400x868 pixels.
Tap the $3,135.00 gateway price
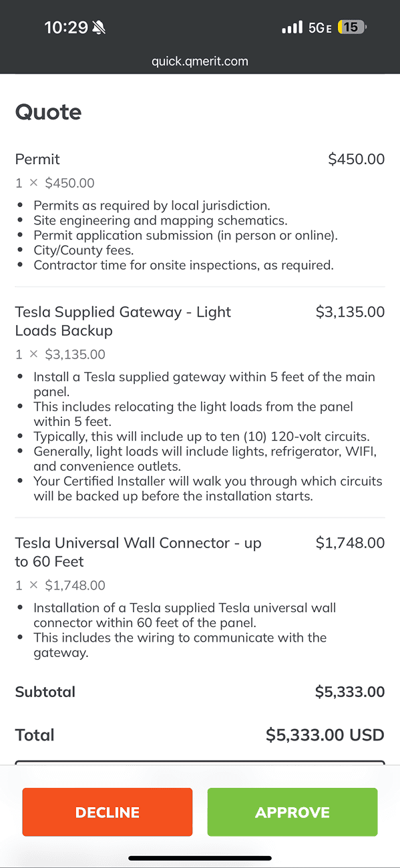[351, 312]
